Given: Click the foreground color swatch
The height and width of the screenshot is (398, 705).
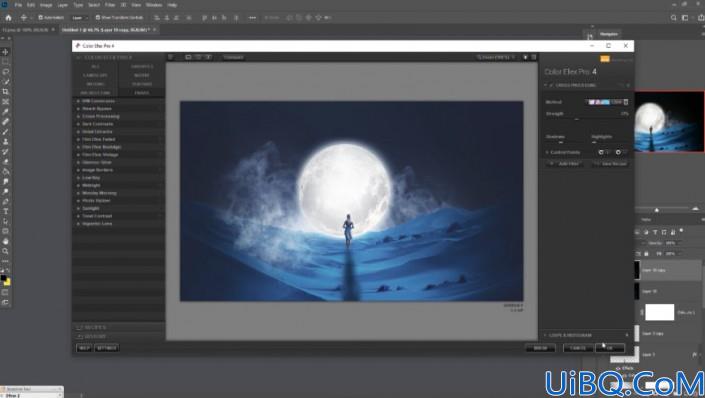Looking at the screenshot, I should [4, 278].
